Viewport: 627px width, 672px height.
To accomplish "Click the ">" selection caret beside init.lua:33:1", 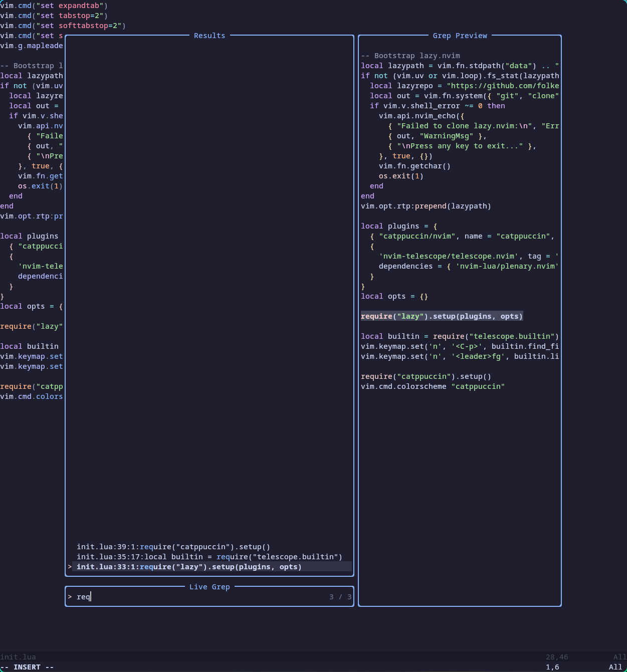I will tap(70, 567).
